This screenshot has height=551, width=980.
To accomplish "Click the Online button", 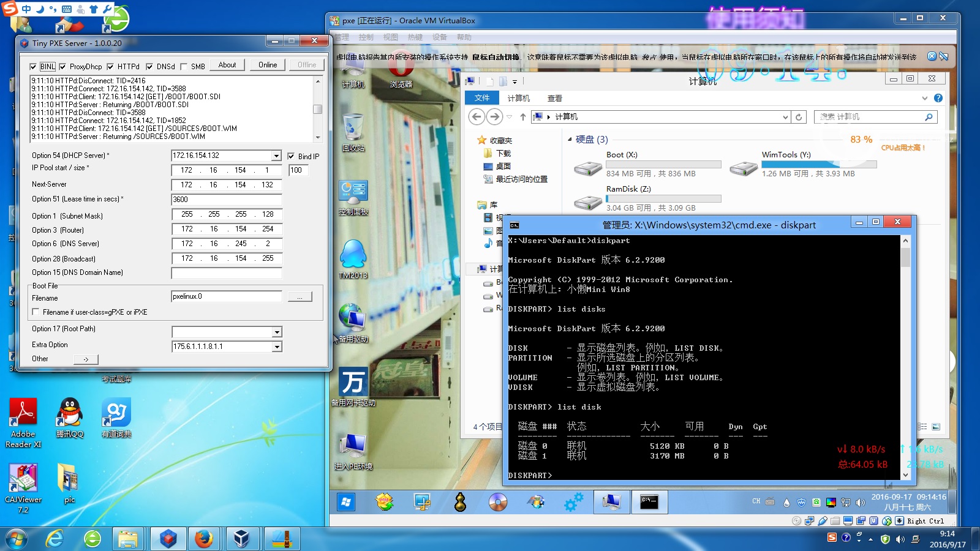I will click(x=268, y=65).
